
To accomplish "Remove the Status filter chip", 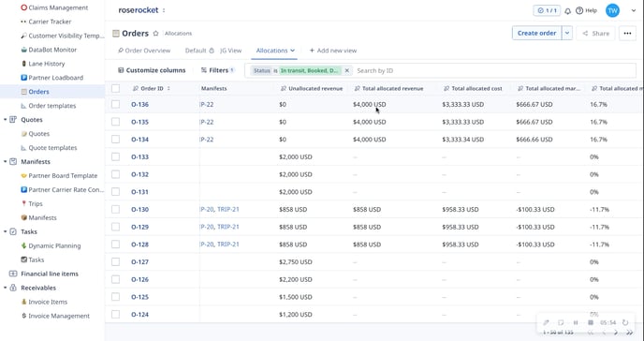I will tap(346, 70).
